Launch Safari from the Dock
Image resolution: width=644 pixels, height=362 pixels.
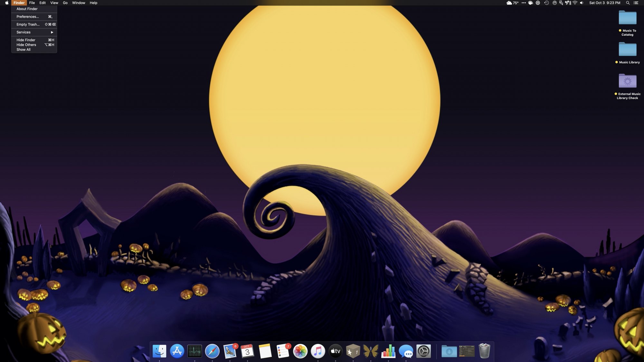tap(212, 351)
